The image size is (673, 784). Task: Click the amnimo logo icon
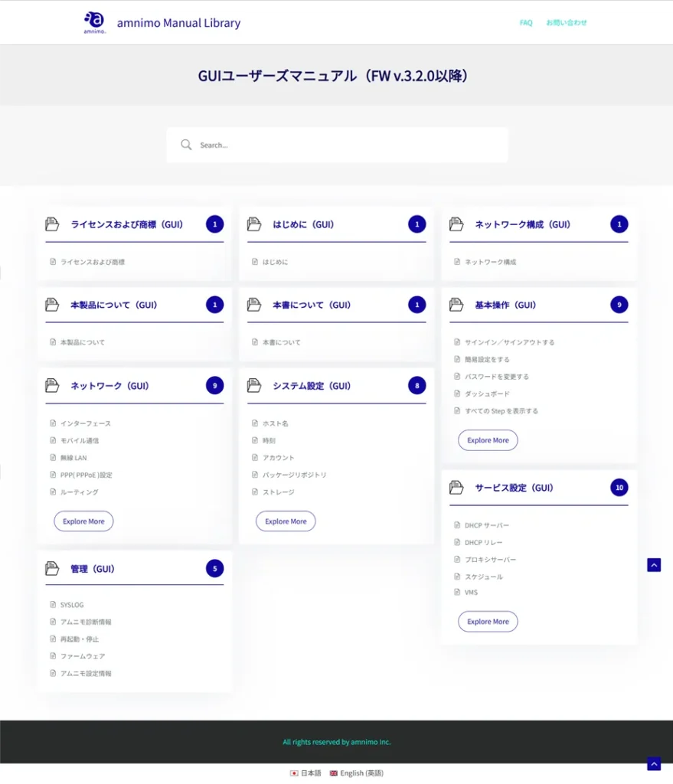pos(94,22)
